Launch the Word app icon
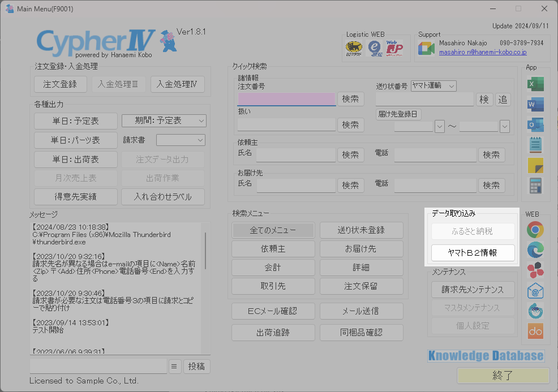The width and height of the screenshot is (558, 392). click(x=535, y=105)
